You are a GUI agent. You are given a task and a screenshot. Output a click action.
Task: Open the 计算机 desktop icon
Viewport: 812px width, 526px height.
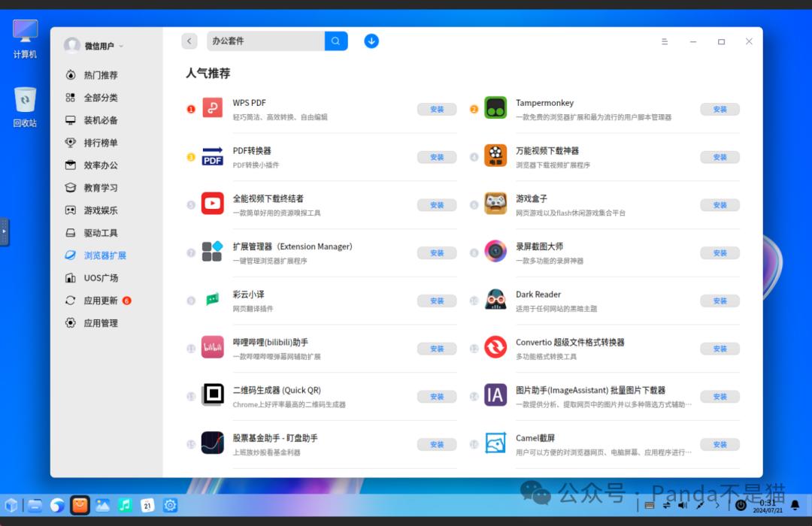pos(25,39)
